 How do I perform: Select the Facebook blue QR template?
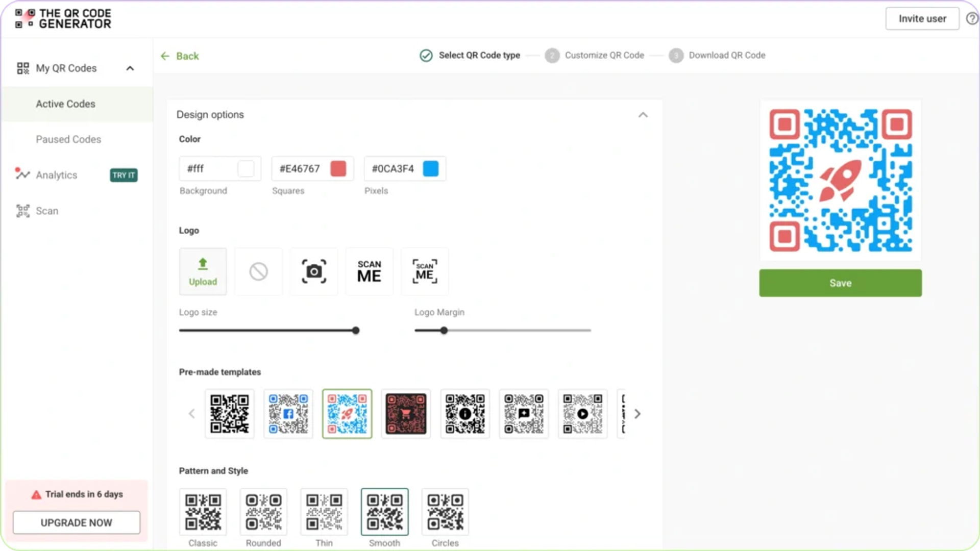pos(288,414)
